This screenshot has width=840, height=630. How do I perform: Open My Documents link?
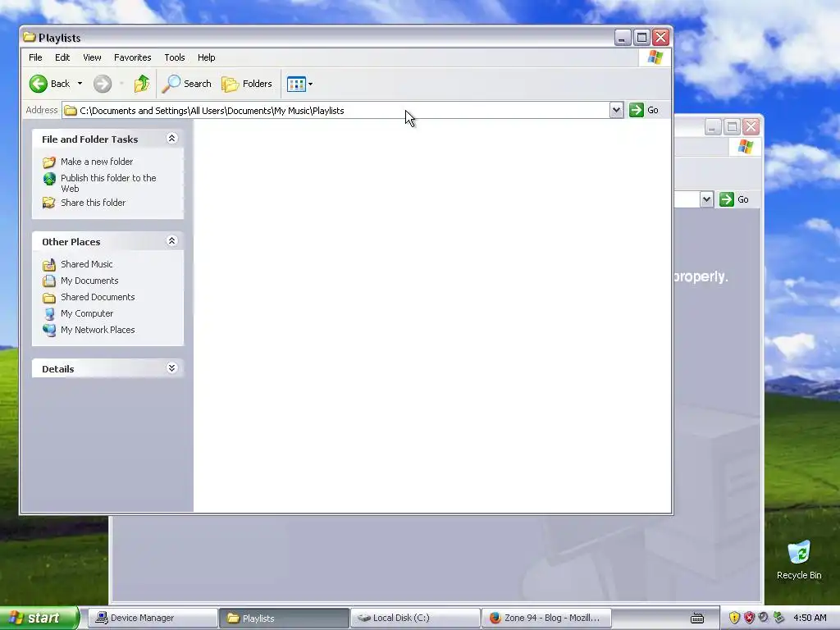tap(89, 281)
